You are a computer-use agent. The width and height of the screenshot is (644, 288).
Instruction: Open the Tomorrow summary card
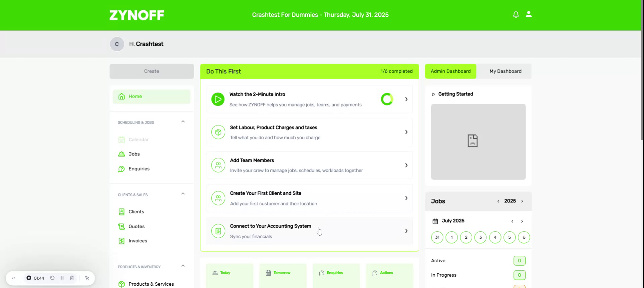point(283,276)
